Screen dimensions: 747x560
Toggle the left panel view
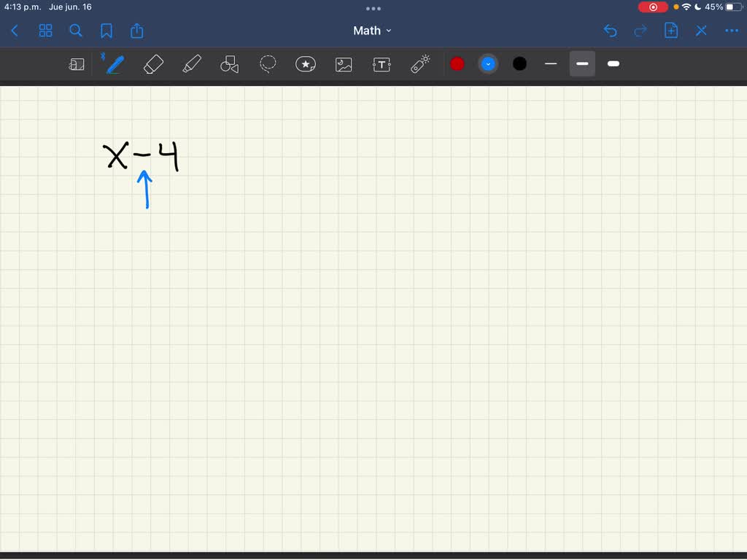(45, 31)
